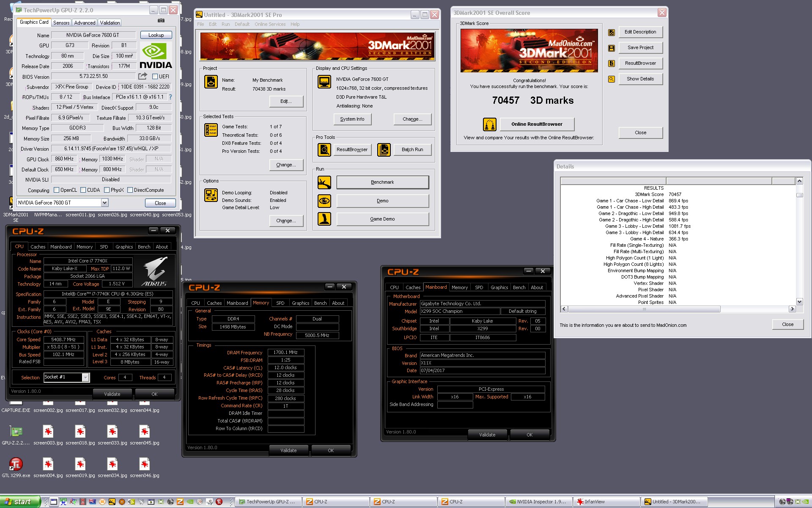Click the Lookup button in GPU-Z
This screenshot has width=812, height=508.
pos(156,35)
